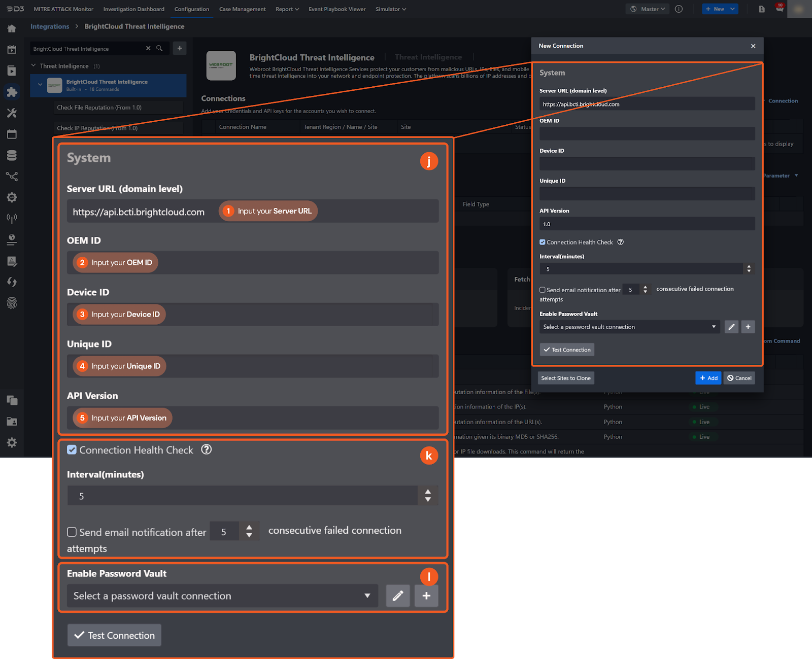The image size is (812, 659).
Task: Open the Investigation Dashboard menu item
Action: click(133, 9)
